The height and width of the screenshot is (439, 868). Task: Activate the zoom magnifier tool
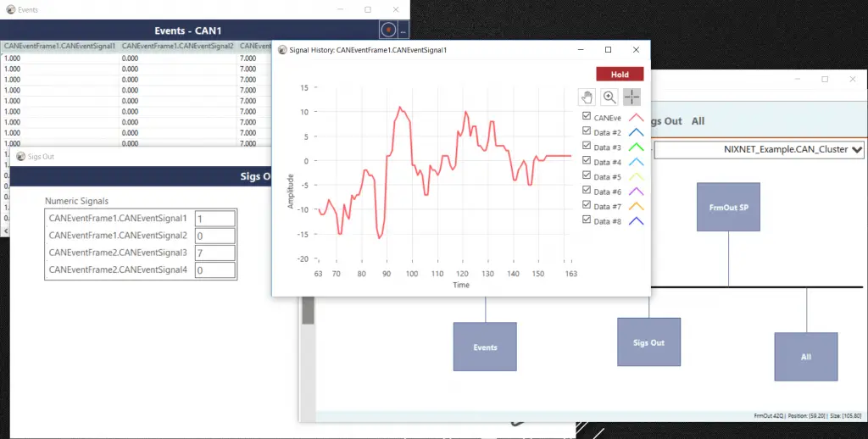coord(609,97)
